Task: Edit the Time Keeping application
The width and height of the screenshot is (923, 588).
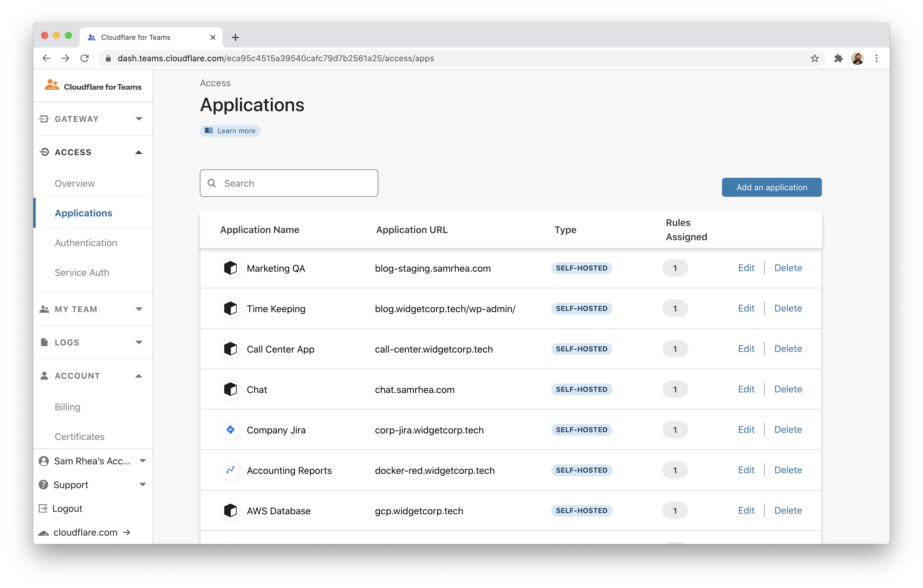Action: click(x=746, y=308)
